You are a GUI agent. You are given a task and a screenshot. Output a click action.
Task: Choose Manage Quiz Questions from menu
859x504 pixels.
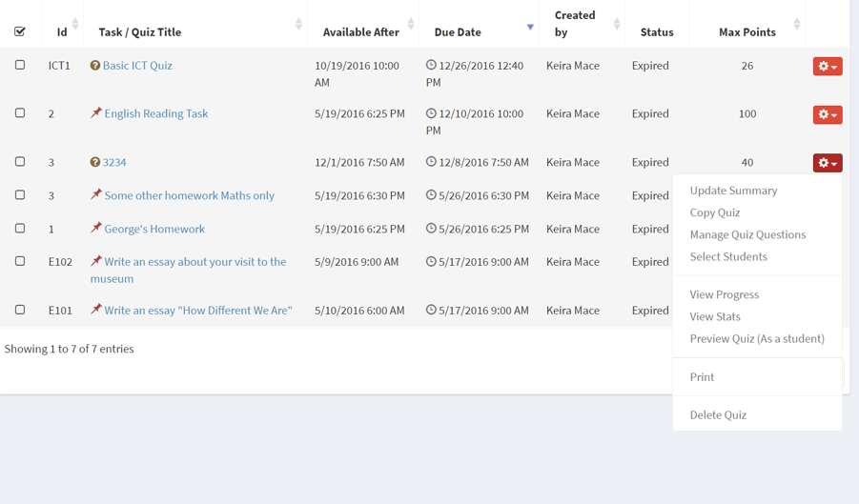pos(747,234)
